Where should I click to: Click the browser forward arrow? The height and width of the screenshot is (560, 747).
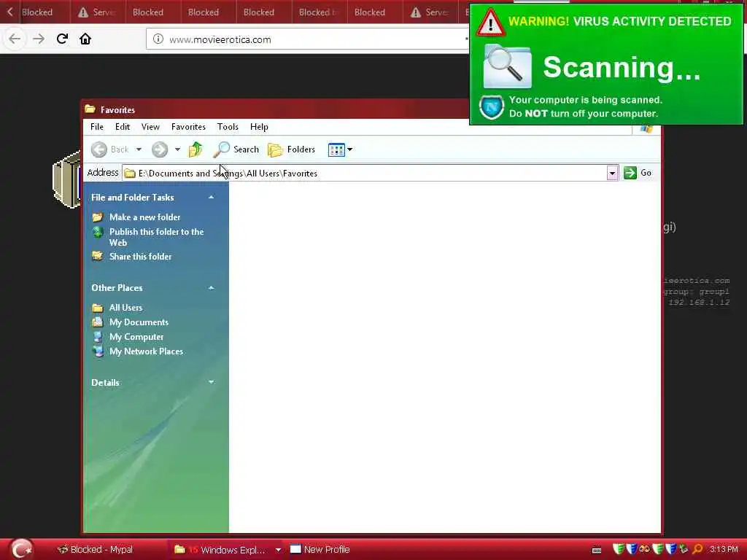[x=39, y=39]
